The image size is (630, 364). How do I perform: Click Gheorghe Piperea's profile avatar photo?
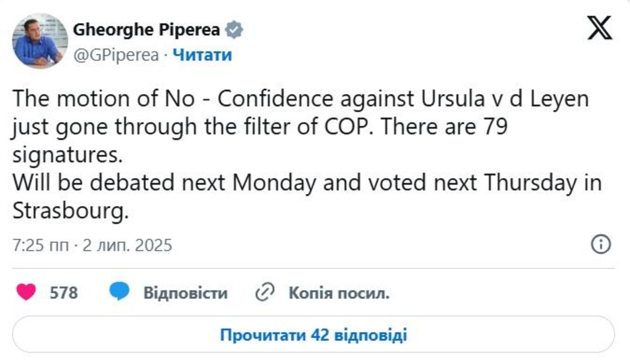pos(40,41)
